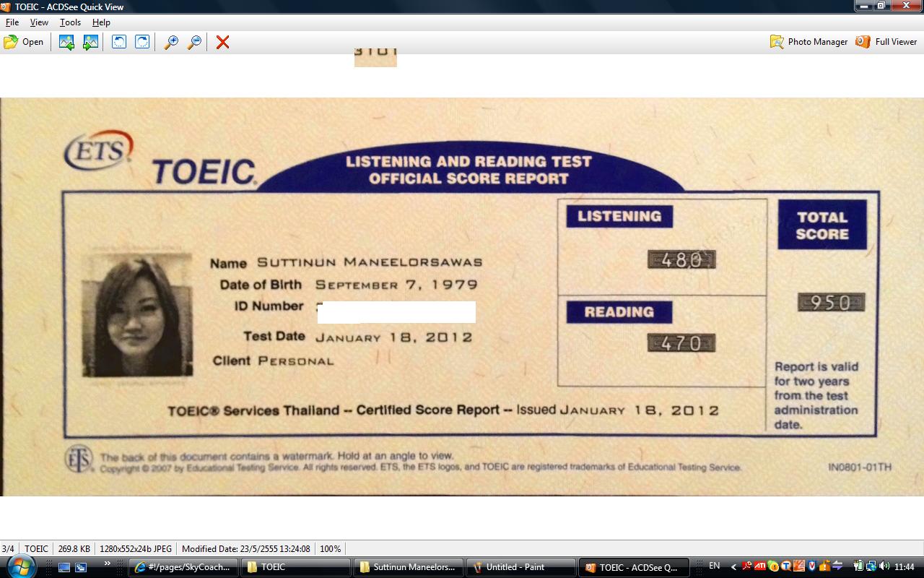Launch Photo Manager

tap(808, 42)
